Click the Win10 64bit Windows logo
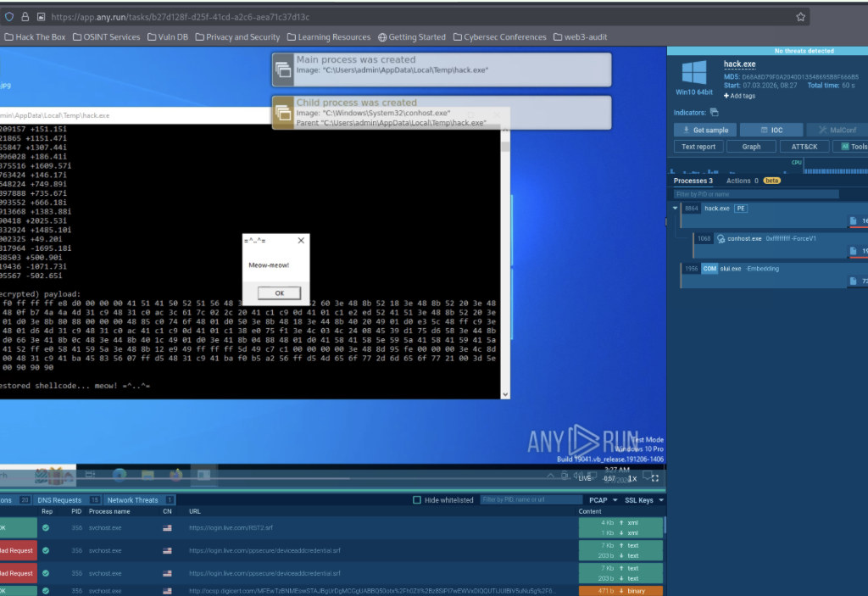 pos(694,70)
